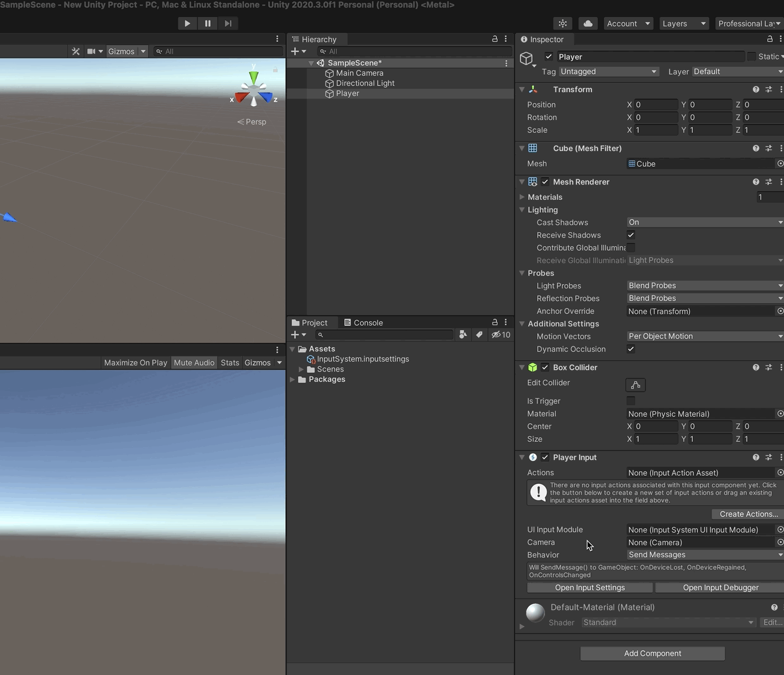The image size is (784, 675).
Task: Toggle the Player active checkbox
Action: click(549, 57)
